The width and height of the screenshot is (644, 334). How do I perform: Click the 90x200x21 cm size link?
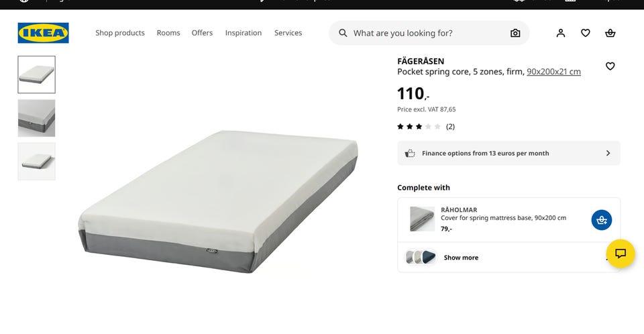tap(553, 72)
